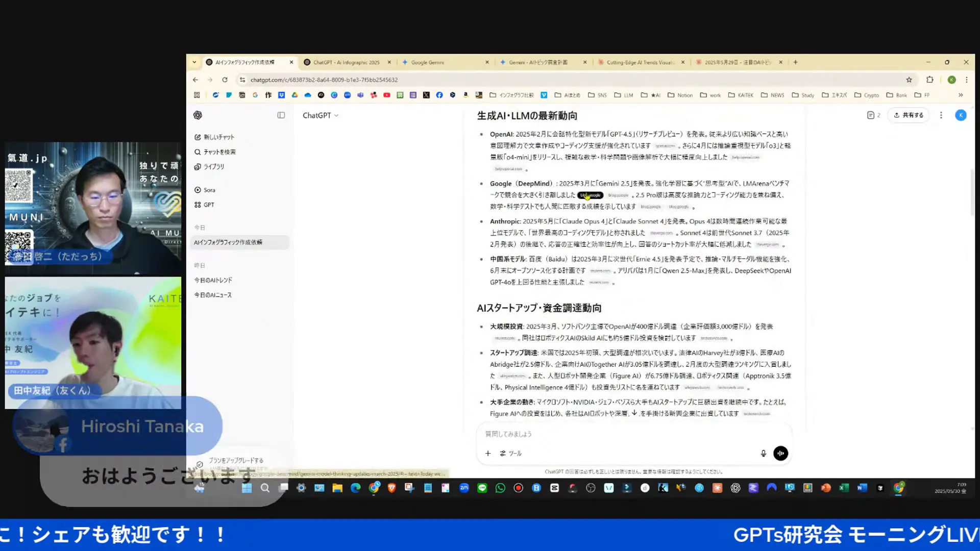Open a new browser tab
The height and width of the screenshot is (551, 980).
pos(795,62)
